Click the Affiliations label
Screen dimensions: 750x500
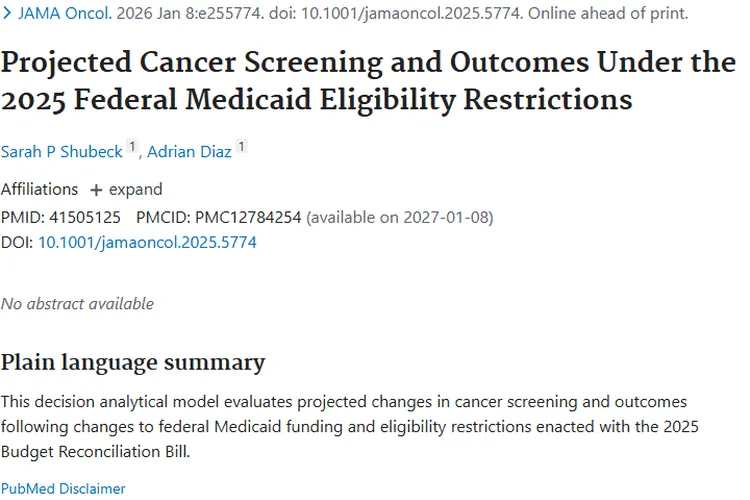click(x=39, y=190)
